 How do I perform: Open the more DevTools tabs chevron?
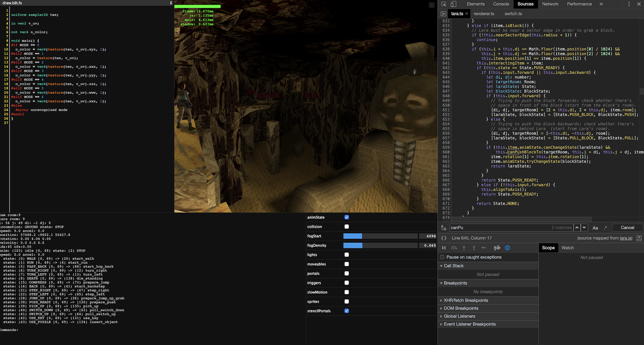601,4
